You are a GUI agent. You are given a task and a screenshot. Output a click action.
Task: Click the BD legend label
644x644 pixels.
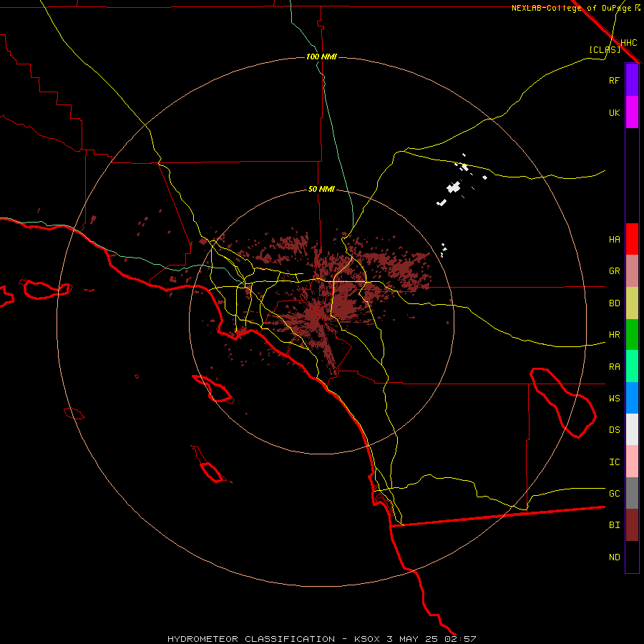coord(614,303)
